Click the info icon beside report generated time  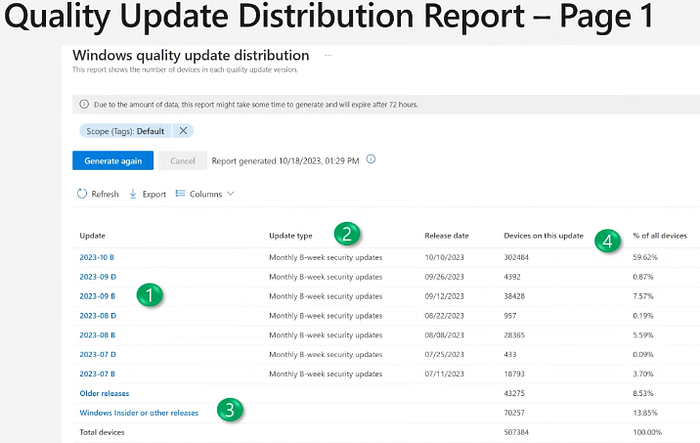point(371,159)
